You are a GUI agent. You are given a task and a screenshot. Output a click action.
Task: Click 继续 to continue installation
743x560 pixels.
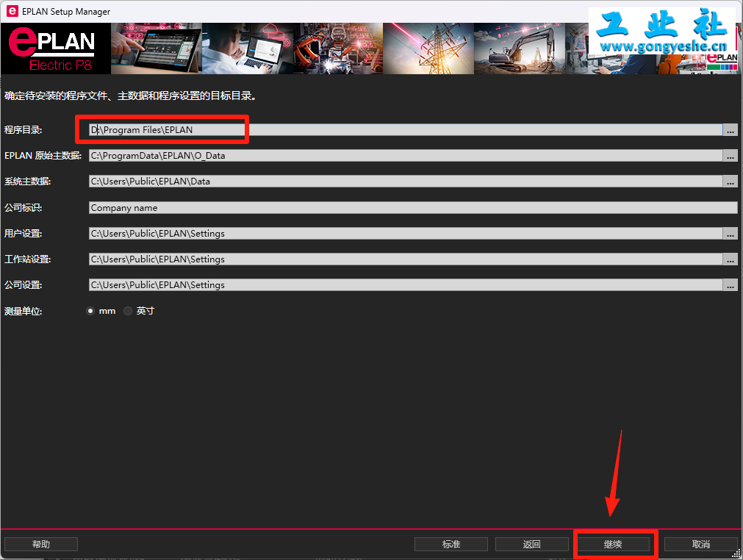coord(613,545)
